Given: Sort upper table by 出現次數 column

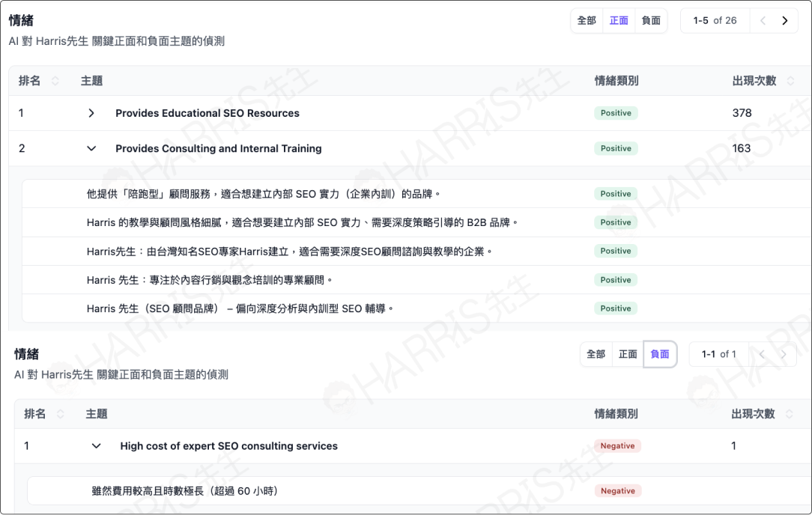Looking at the screenshot, I should [x=790, y=81].
